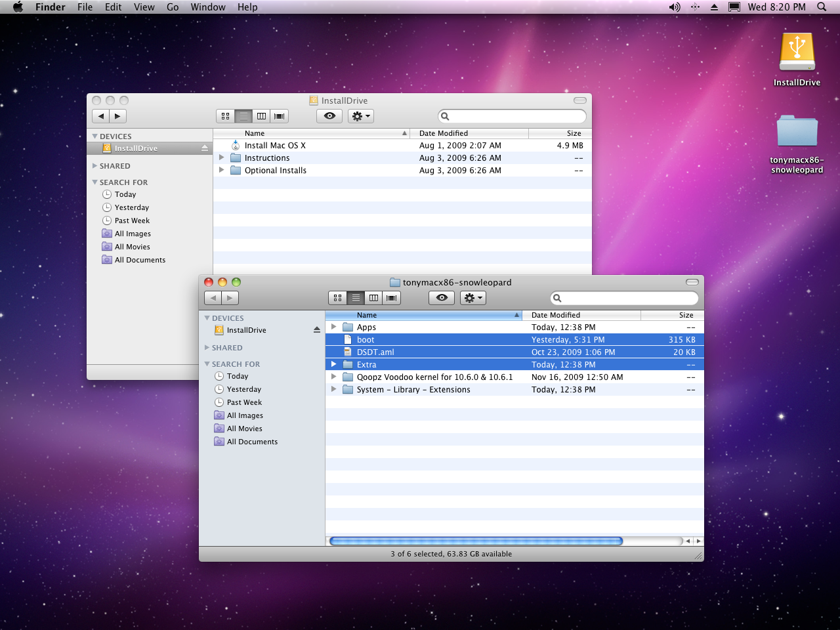Expand the Extra folder disclosure triangle
The height and width of the screenshot is (630, 840).
[x=334, y=364]
